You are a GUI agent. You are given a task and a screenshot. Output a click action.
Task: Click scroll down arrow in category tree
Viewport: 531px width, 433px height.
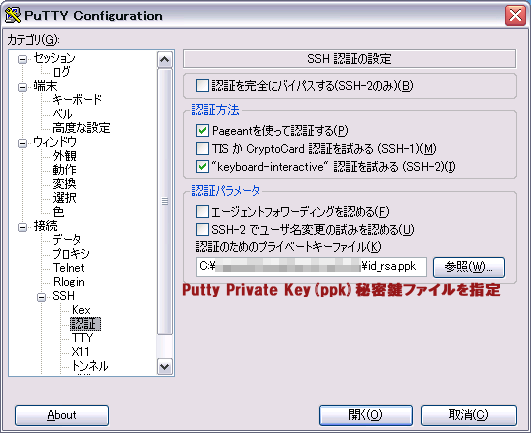tap(165, 367)
